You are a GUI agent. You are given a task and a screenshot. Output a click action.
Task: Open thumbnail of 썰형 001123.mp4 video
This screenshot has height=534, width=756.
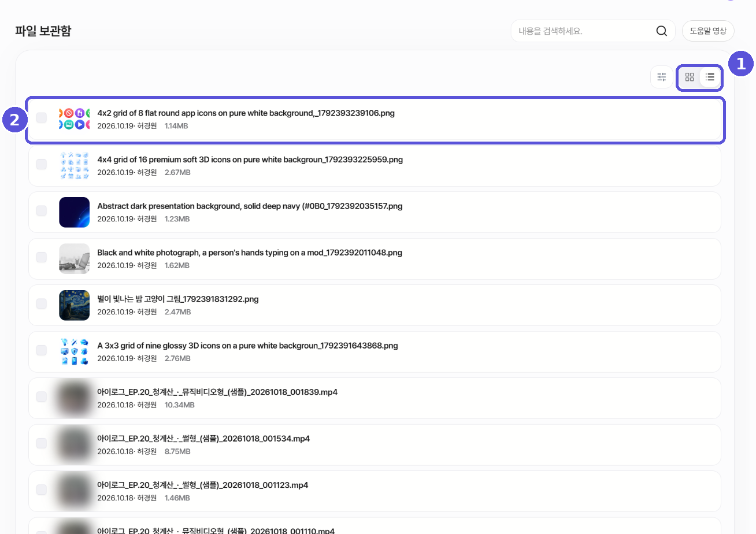click(75, 491)
